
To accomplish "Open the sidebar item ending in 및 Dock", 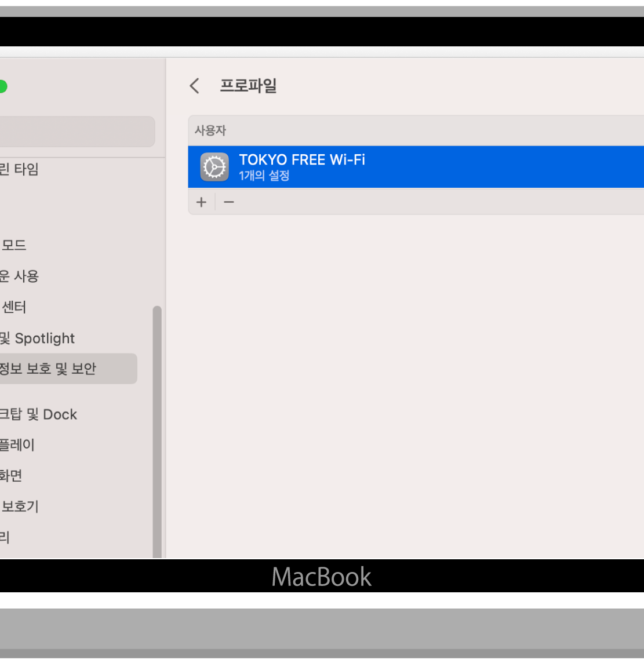I will coord(38,414).
